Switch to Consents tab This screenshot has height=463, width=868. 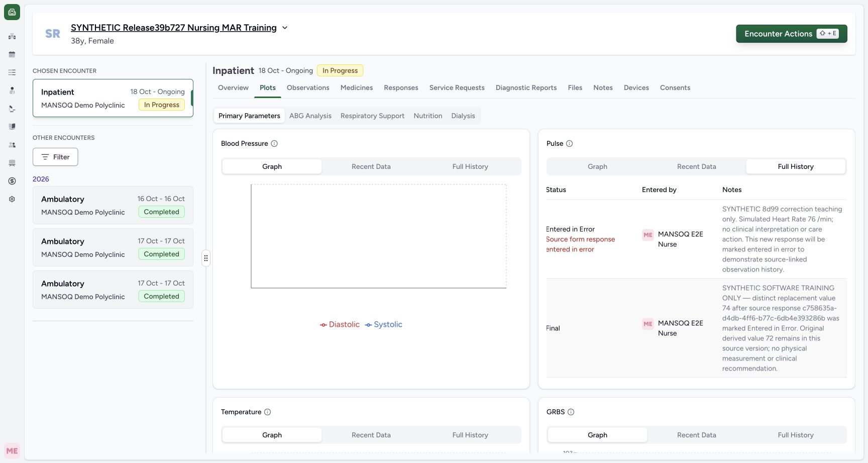[x=675, y=87]
